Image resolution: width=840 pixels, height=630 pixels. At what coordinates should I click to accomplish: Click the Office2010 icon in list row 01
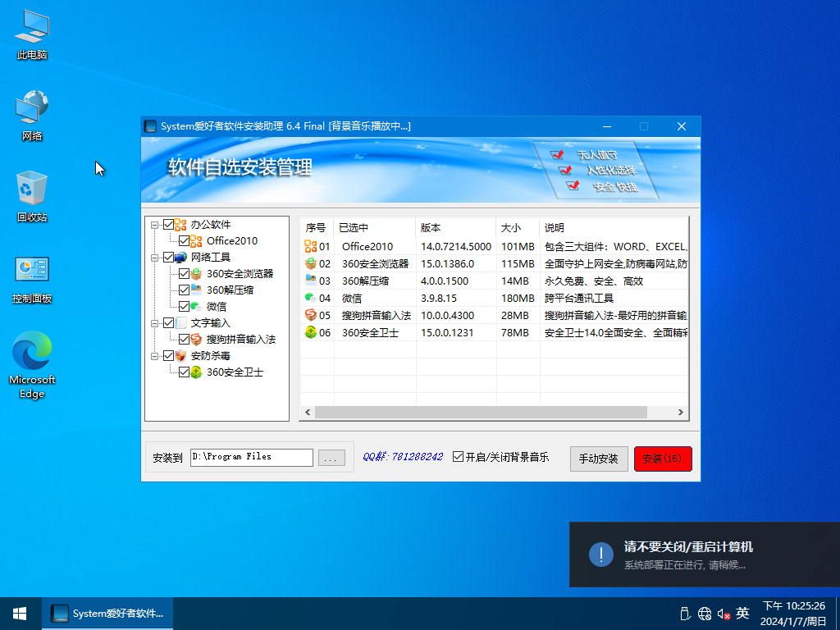click(311, 246)
